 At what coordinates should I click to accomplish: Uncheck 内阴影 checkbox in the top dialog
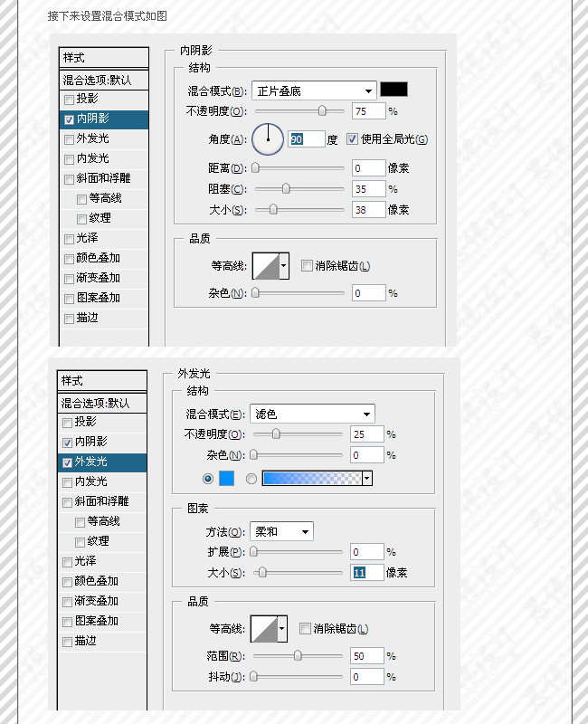point(70,120)
